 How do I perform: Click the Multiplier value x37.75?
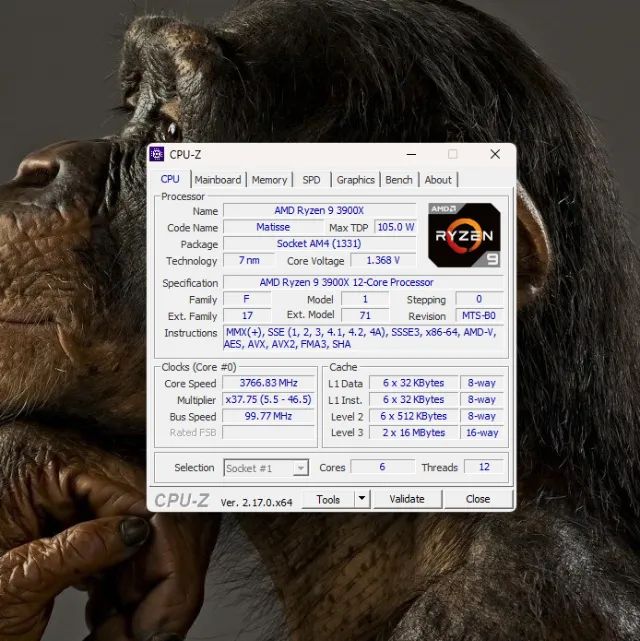(269, 399)
